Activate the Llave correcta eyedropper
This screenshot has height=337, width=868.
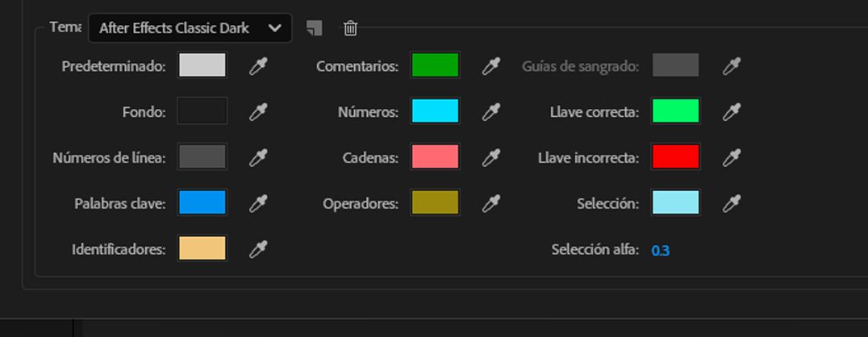(x=731, y=112)
